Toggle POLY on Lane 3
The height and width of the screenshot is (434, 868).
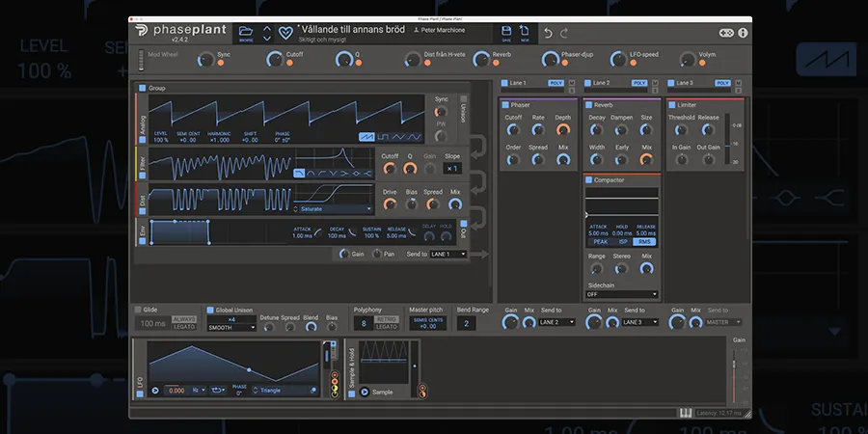click(x=722, y=83)
